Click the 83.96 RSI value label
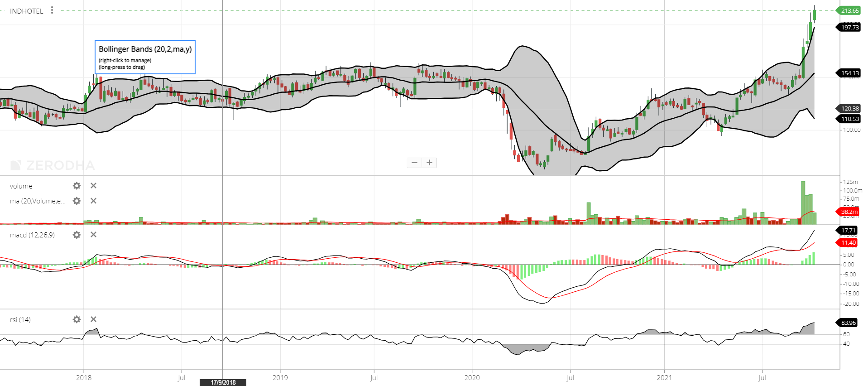The height and width of the screenshot is (386, 868). (848, 323)
